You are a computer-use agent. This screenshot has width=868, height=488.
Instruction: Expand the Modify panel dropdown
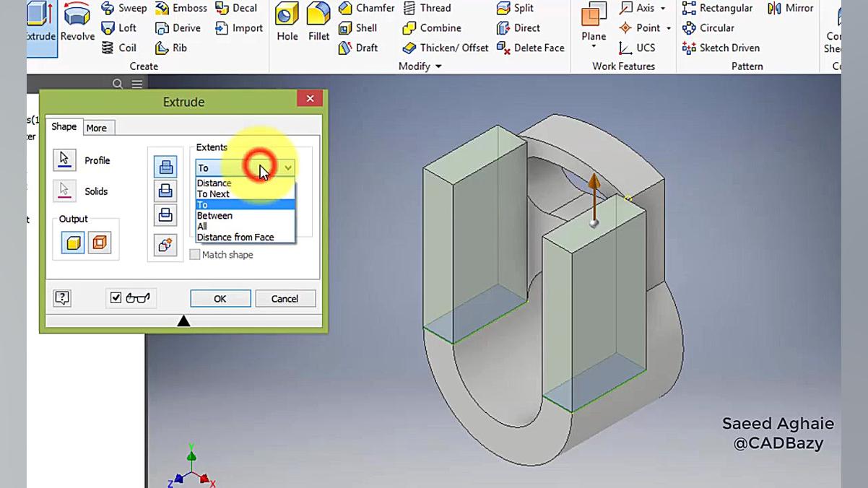tap(438, 66)
